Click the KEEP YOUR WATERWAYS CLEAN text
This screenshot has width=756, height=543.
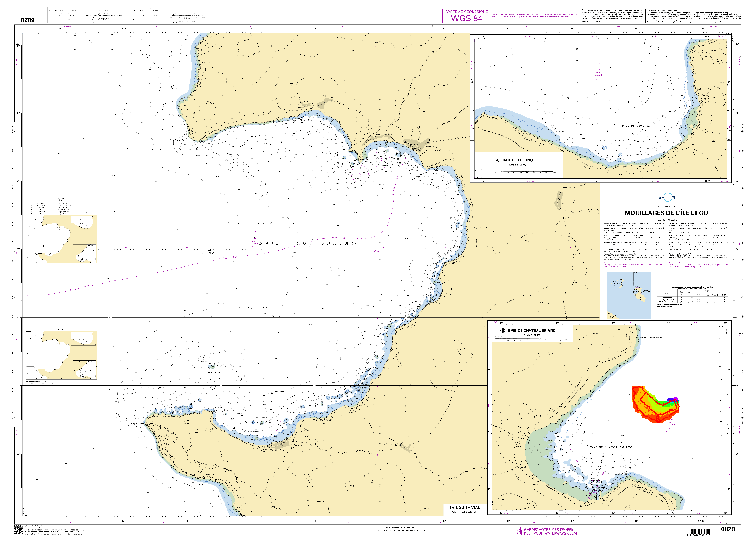pos(551,533)
